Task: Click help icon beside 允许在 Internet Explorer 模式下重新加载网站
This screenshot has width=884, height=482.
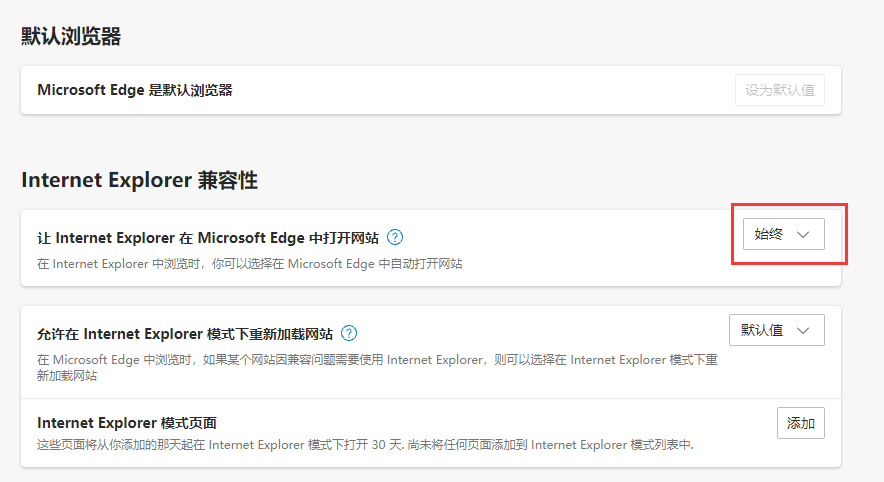Action: click(349, 333)
